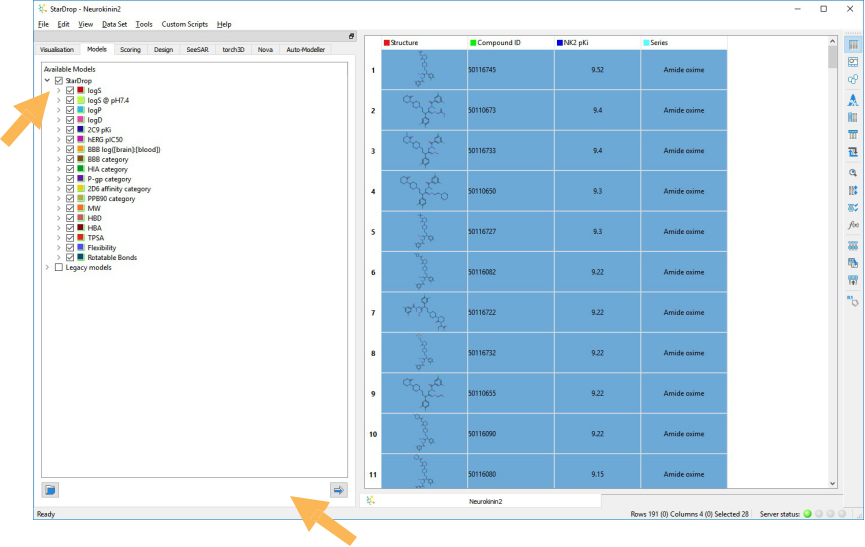Uncheck the logP model checkbox
865x547 pixels.
70,110
